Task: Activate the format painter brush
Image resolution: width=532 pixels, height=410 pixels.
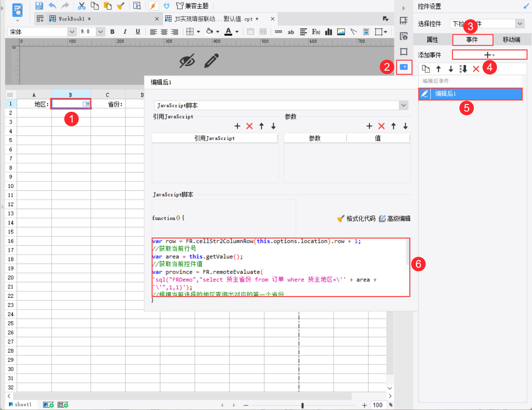Action: tap(121, 6)
